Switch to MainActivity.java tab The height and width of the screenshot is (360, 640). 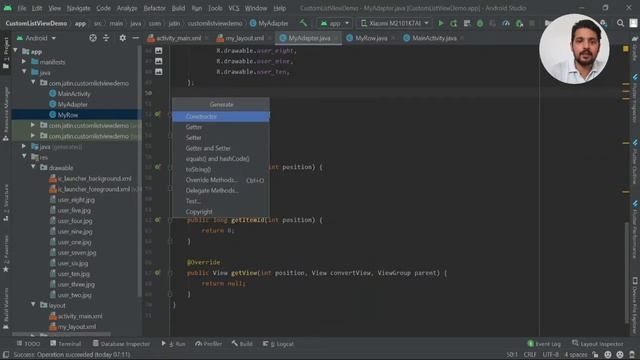(434, 38)
